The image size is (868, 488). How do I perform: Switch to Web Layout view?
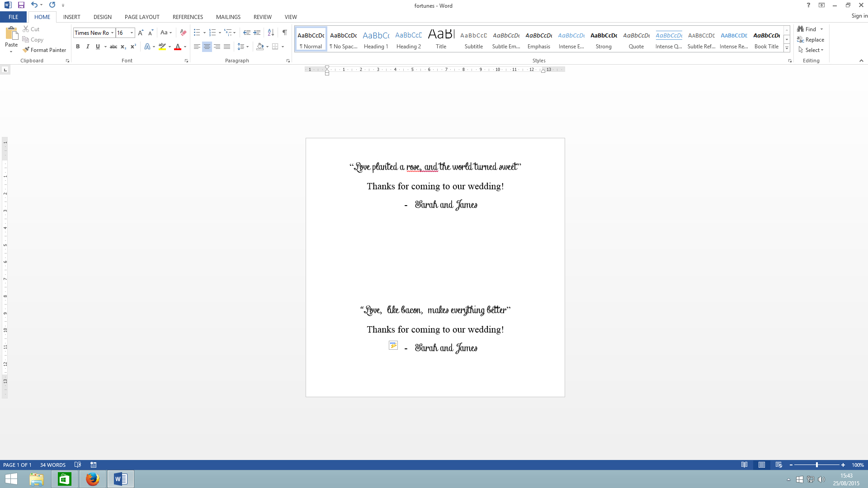[778, 465]
